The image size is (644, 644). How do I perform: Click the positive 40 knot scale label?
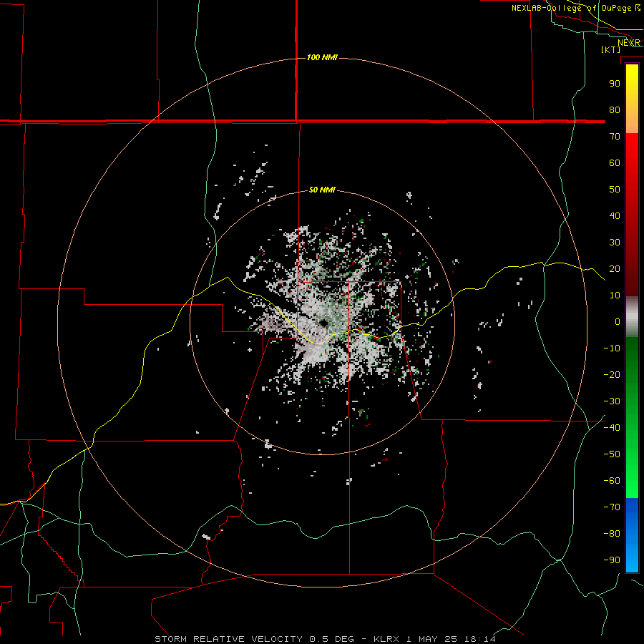click(615, 215)
